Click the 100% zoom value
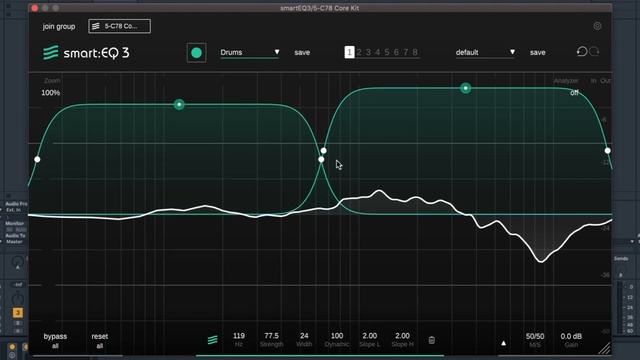 click(51, 93)
